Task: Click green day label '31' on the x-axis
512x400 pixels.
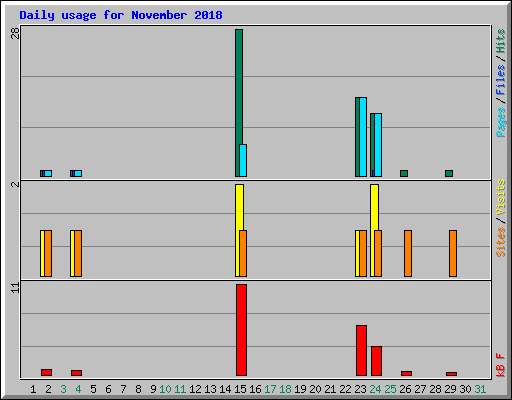Action: click(480, 389)
